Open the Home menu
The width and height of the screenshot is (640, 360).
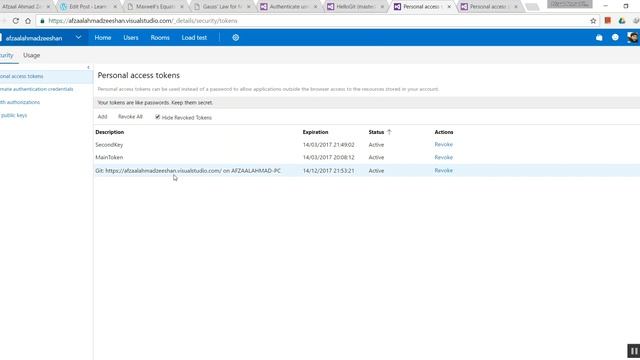pyautogui.click(x=103, y=38)
